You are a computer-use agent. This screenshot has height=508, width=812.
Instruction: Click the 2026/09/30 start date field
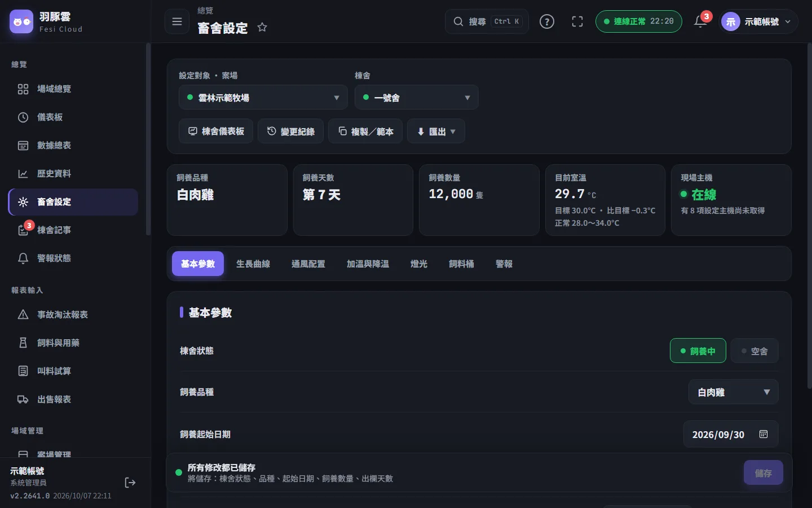(x=731, y=435)
